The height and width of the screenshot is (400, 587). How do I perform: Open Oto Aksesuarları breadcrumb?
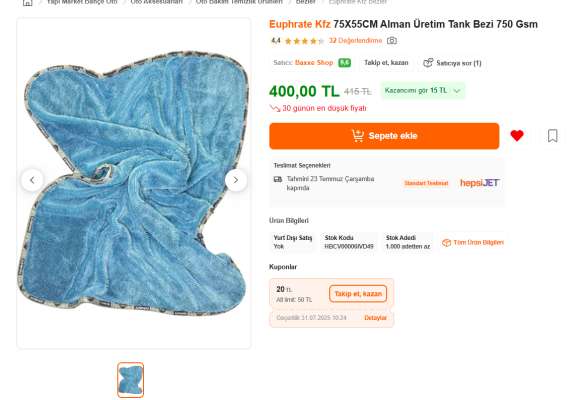click(x=156, y=2)
